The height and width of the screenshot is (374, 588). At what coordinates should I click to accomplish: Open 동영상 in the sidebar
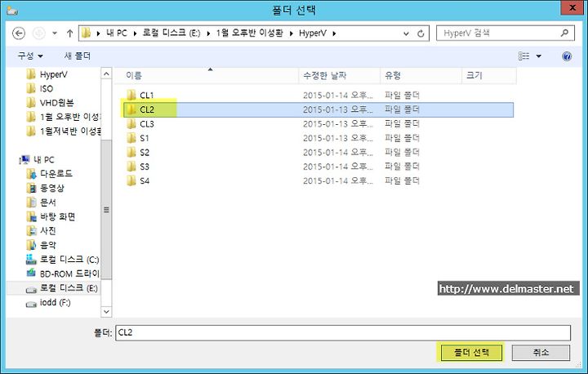coord(46,188)
